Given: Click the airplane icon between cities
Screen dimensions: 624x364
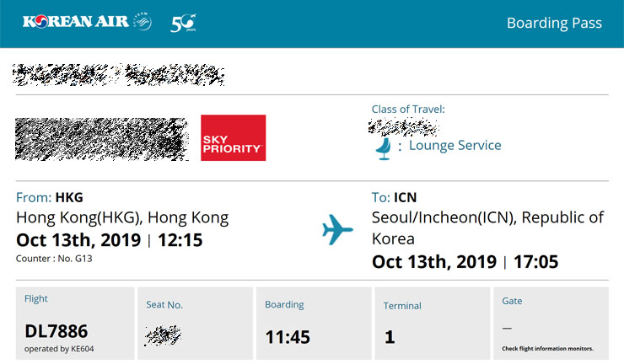Looking at the screenshot, I should coord(337,229).
